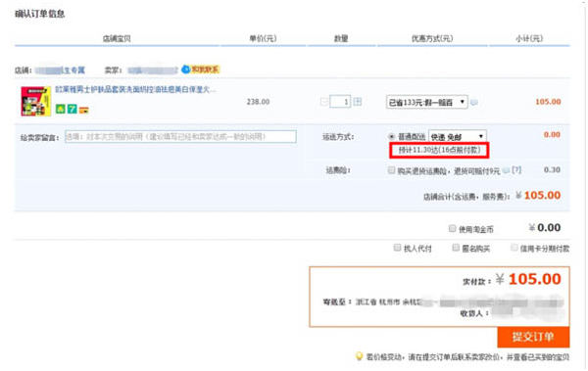Check the 匿名购买 option

click(x=456, y=248)
